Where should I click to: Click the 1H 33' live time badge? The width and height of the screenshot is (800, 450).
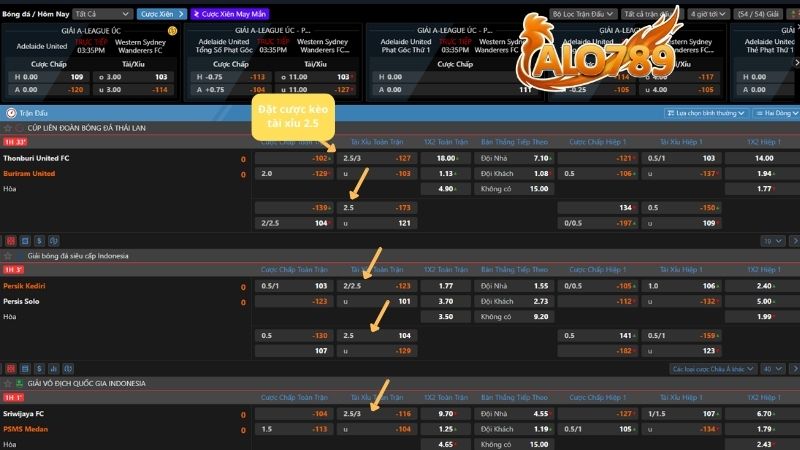(15, 142)
